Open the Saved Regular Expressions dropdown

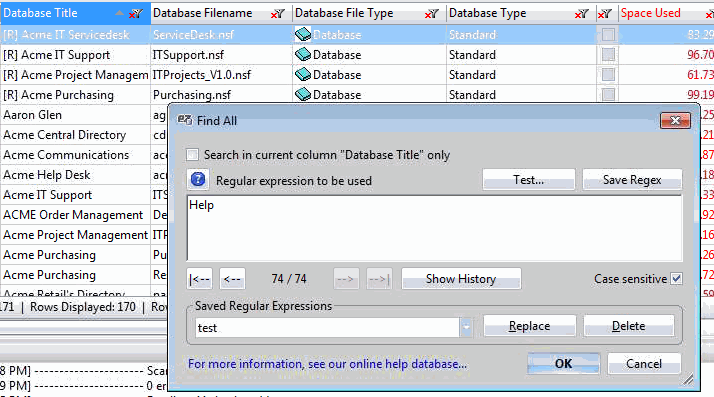tap(466, 327)
